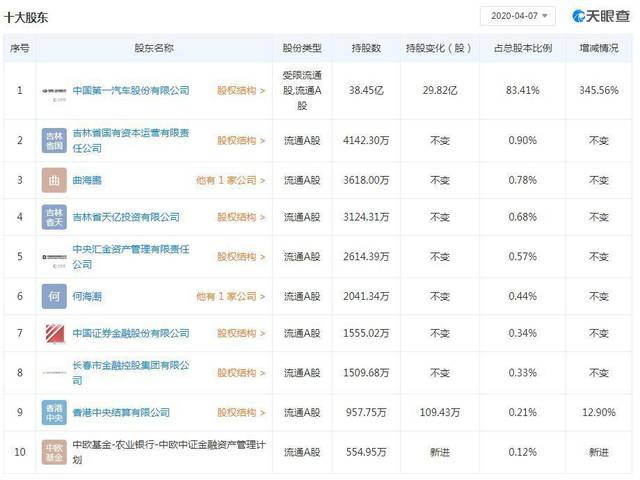Expand 他有1家公司 for 何海潮
The image size is (640, 480).
point(231,296)
